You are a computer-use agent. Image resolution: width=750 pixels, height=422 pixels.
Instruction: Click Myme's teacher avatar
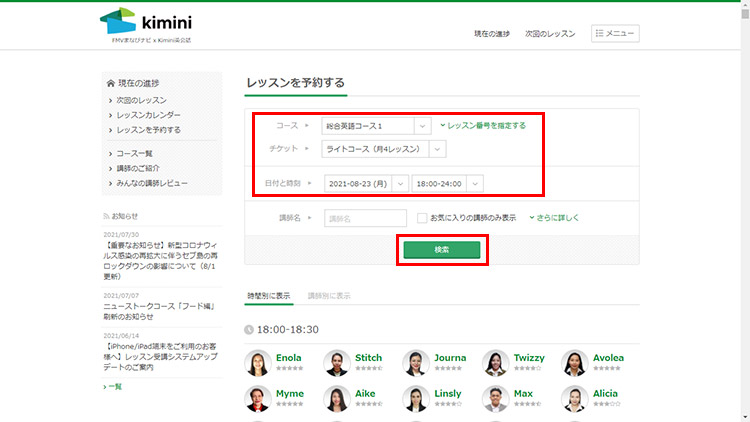pyautogui.click(x=258, y=398)
